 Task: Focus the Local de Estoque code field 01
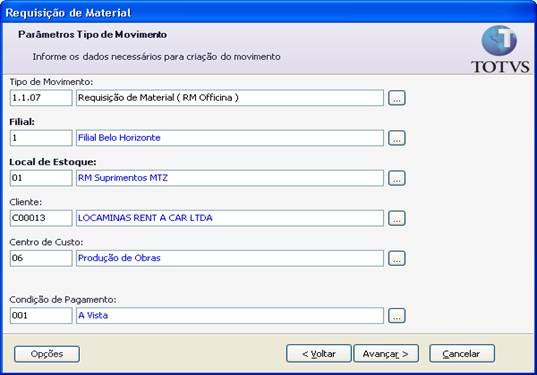[x=41, y=178]
